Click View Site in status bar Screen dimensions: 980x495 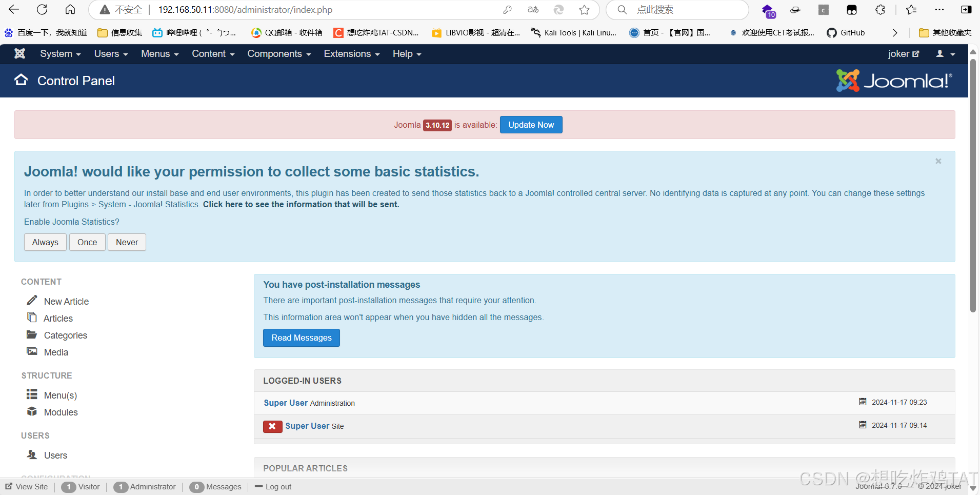click(x=27, y=487)
